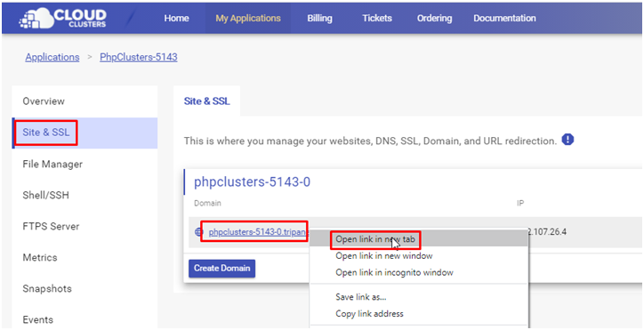644x330 pixels.
Task: Open the Billing page
Action: coord(319,19)
